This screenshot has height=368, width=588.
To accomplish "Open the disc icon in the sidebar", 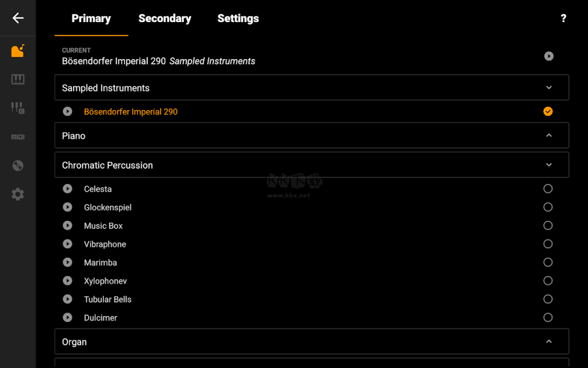I will pyautogui.click(x=18, y=165).
